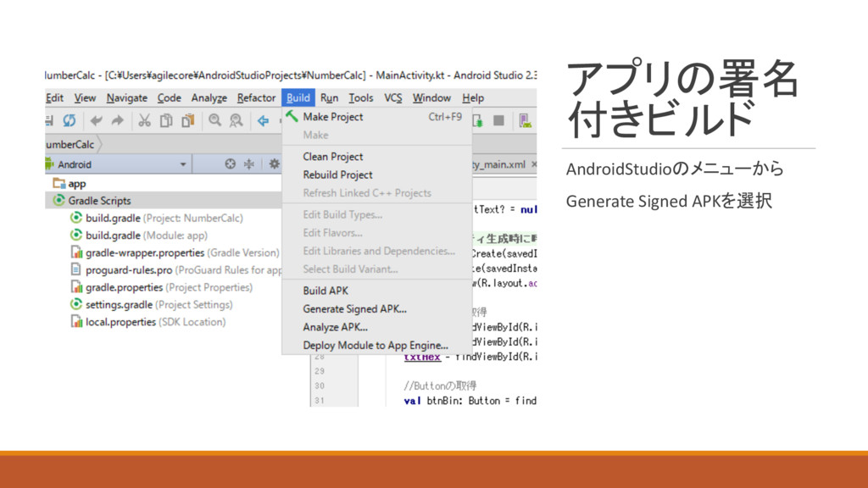Click the btnBin code line
Viewport: 868px width, 488px height.
click(x=470, y=401)
